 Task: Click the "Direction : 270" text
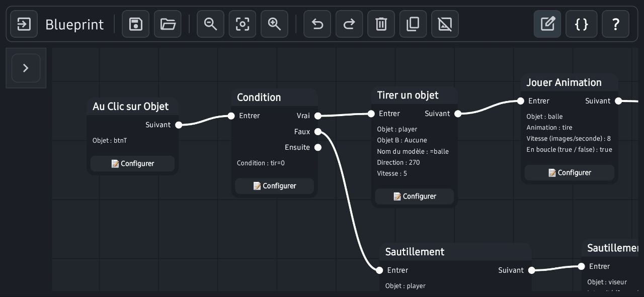point(398,163)
